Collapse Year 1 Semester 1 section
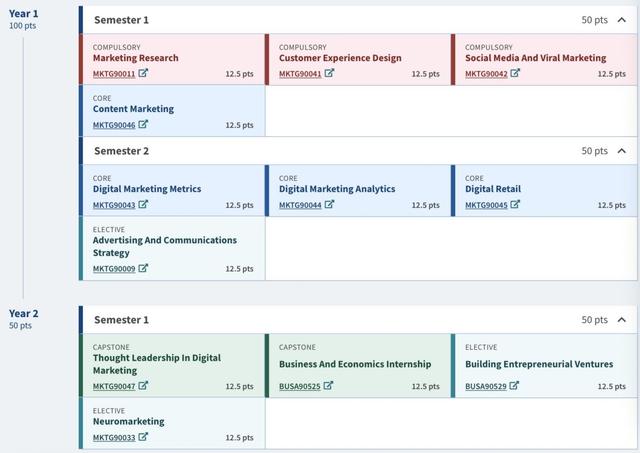This screenshot has height=453, width=640. [621, 20]
